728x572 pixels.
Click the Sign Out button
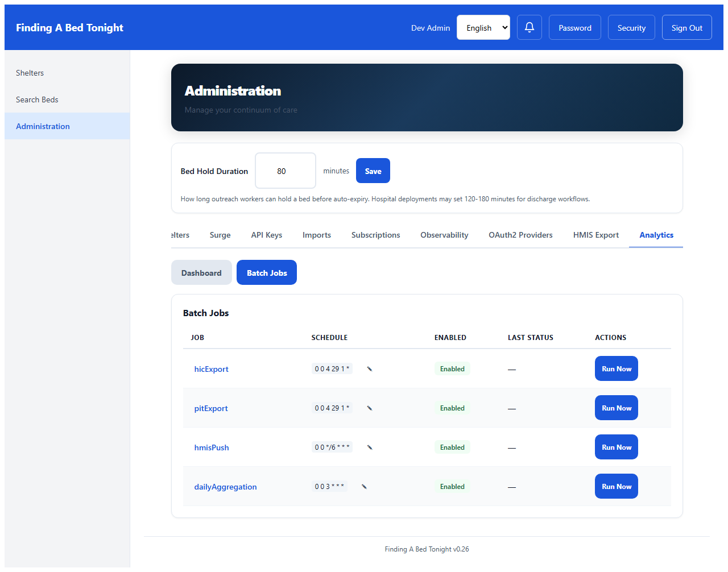[x=686, y=27]
